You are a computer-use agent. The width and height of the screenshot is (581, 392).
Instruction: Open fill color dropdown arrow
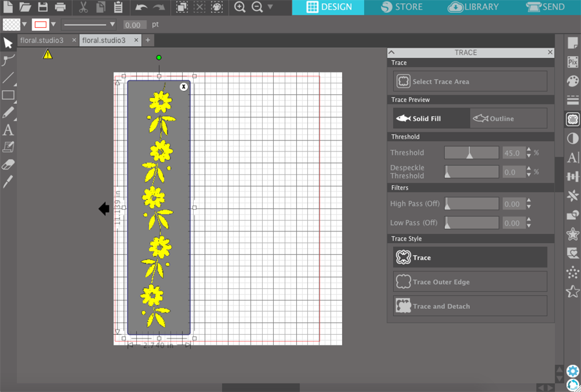25,24
